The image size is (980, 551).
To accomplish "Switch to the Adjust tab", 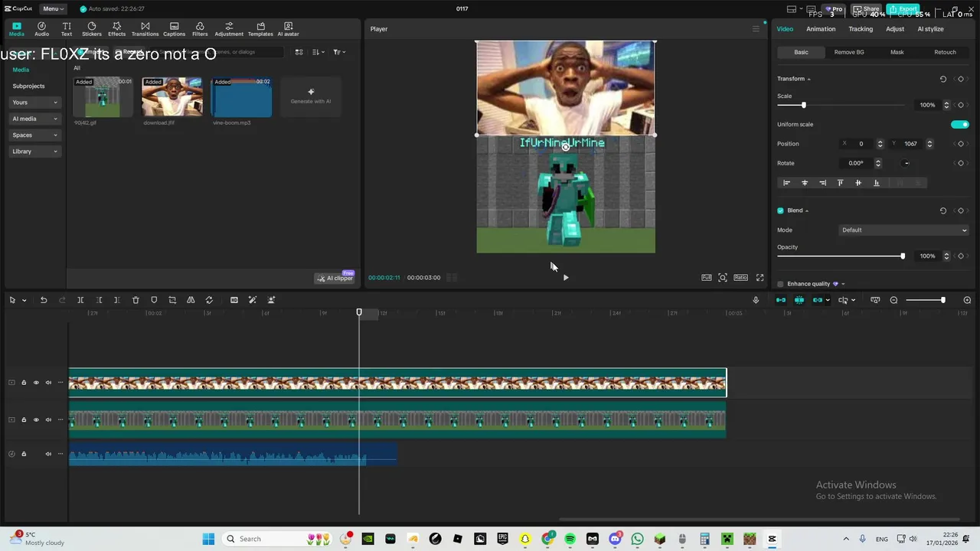I will (895, 29).
